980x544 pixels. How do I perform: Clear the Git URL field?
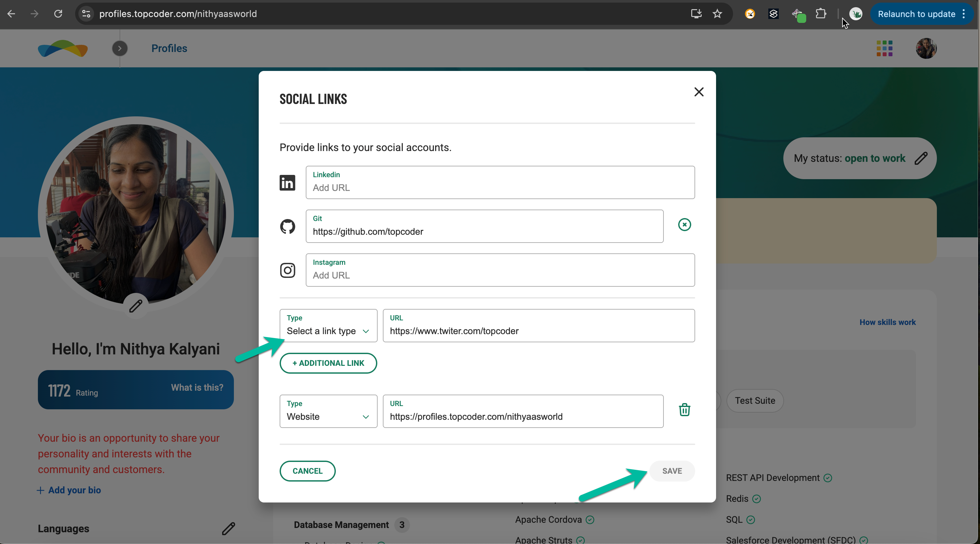tap(684, 225)
